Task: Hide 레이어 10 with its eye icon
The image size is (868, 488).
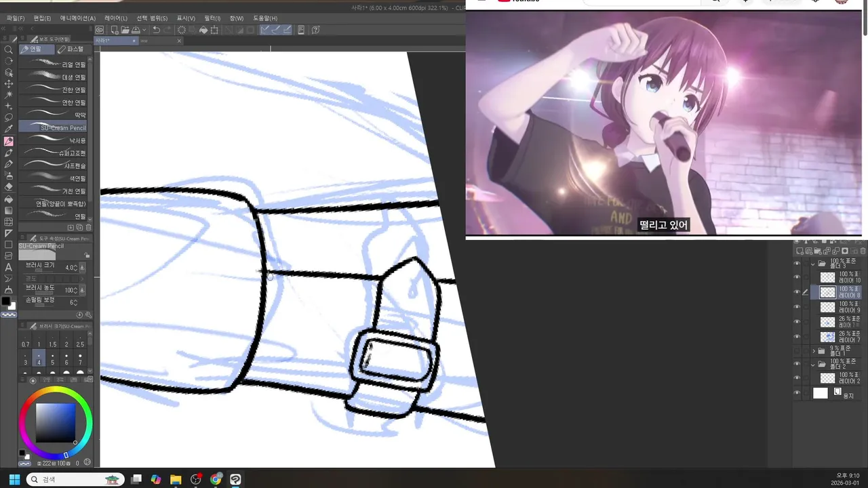Action: (x=797, y=277)
